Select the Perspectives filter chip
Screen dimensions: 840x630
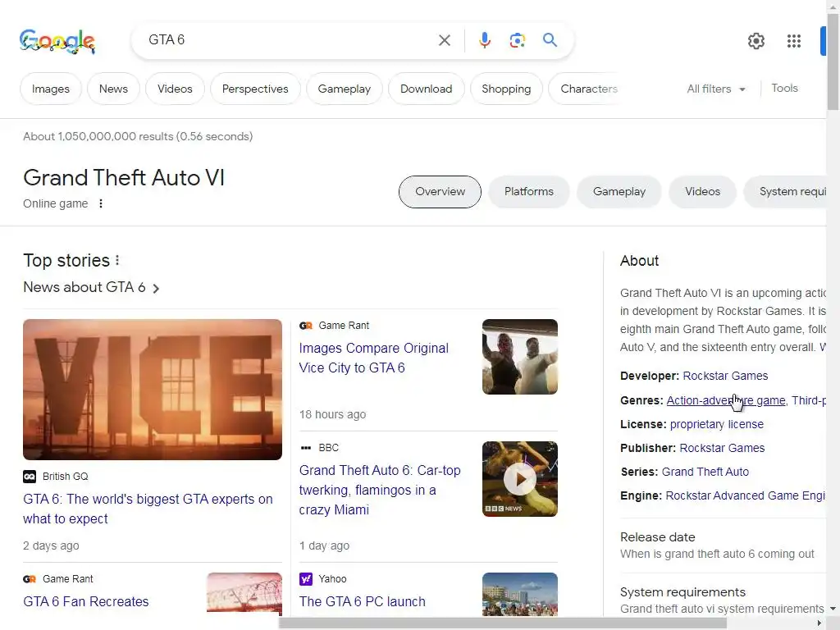(255, 89)
